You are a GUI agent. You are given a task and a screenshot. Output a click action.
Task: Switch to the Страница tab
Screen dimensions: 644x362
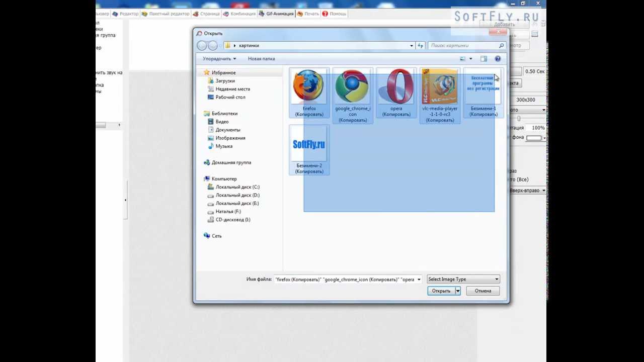(x=206, y=14)
